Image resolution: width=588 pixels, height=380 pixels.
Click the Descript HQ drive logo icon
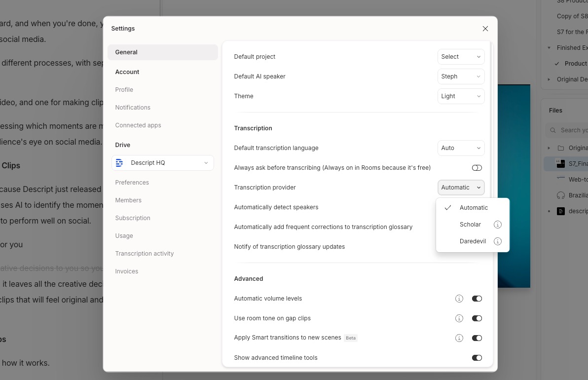[119, 162]
